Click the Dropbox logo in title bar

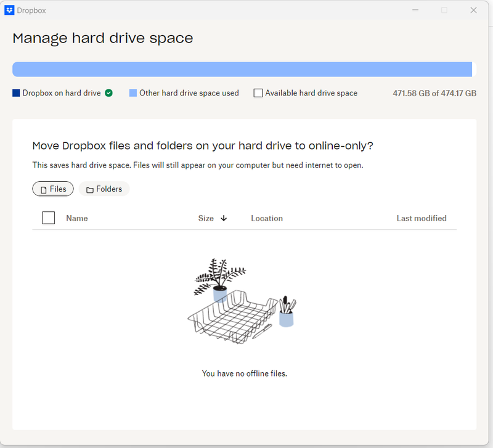pos(9,10)
